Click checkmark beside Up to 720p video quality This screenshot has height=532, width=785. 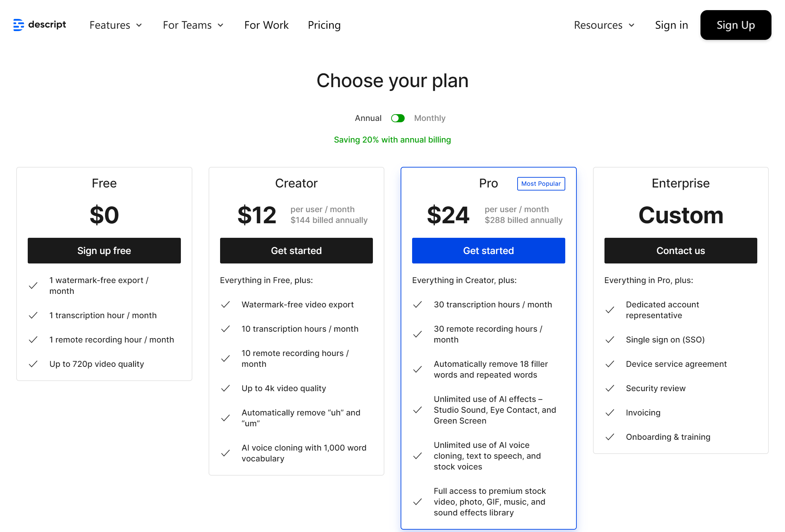point(33,364)
